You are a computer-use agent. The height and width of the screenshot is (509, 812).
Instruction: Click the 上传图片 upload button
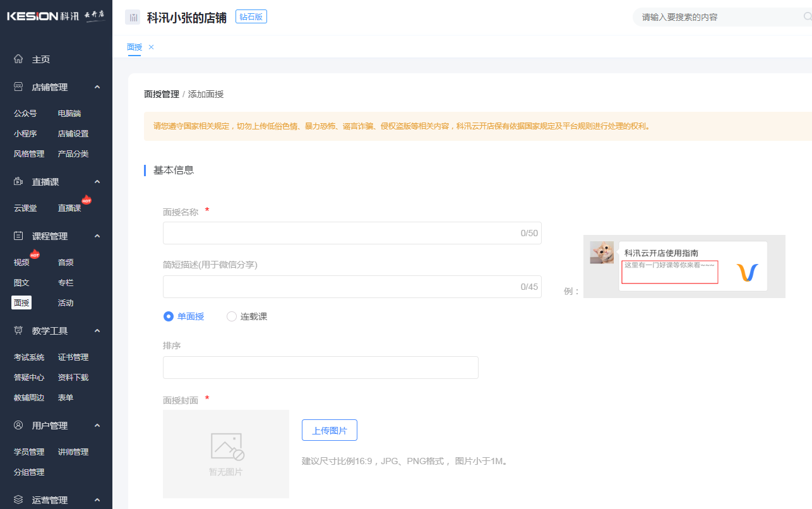click(x=329, y=429)
